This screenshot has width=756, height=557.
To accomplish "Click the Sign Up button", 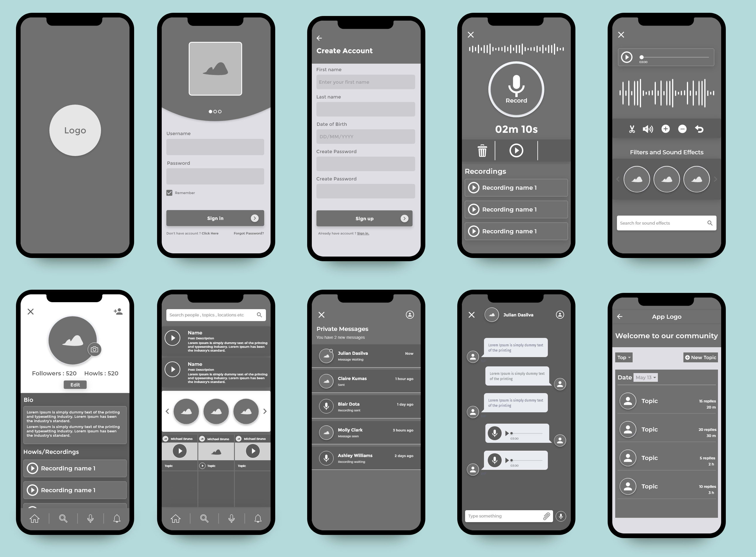I will click(364, 218).
